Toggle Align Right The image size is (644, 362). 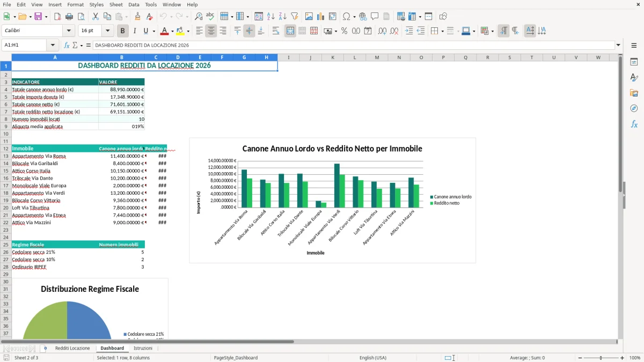tap(223, 31)
